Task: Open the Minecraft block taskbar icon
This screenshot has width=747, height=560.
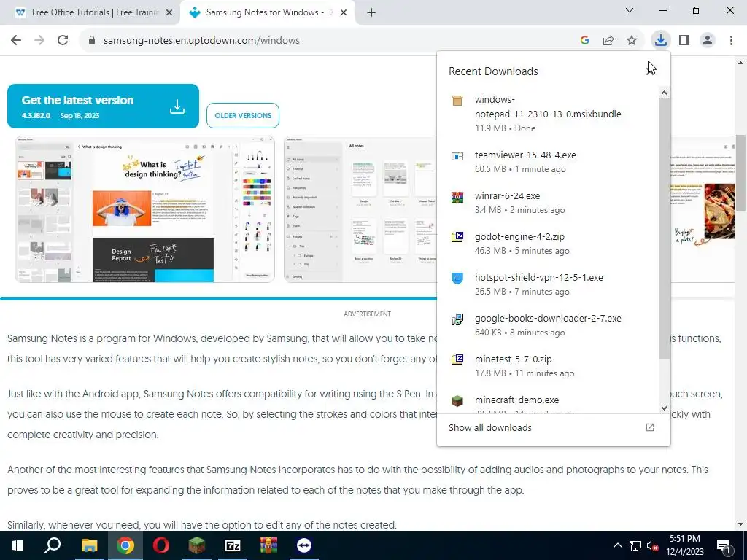Action: (x=196, y=545)
